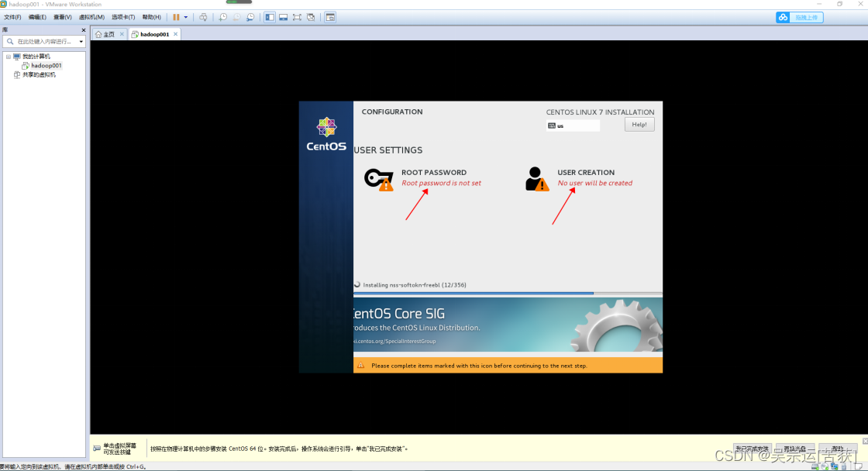
Task: Open the 文件(F) menu
Action: (12, 17)
